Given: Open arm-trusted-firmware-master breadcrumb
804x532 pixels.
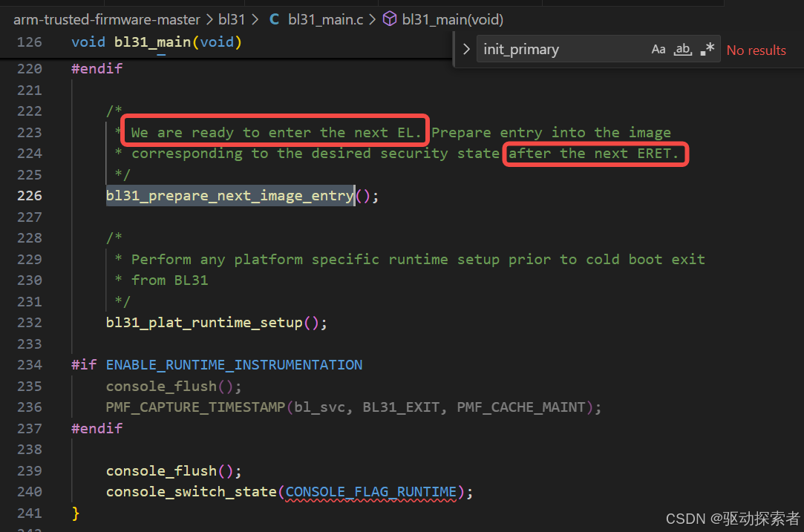Looking at the screenshot, I should point(107,19).
